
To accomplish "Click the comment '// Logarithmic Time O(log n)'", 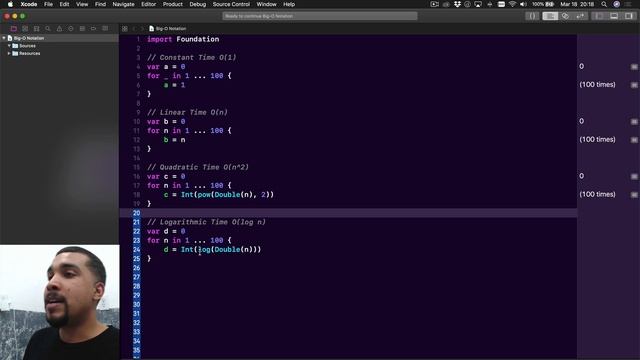I will coord(207,222).
